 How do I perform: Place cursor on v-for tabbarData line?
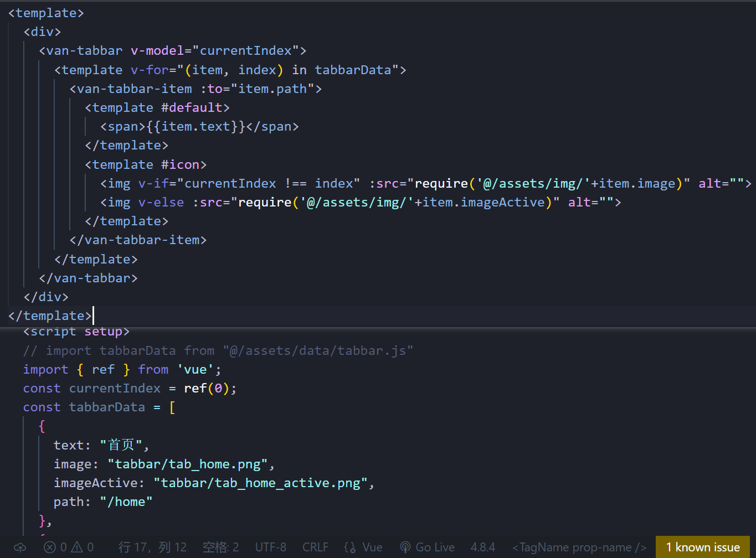click(x=230, y=70)
